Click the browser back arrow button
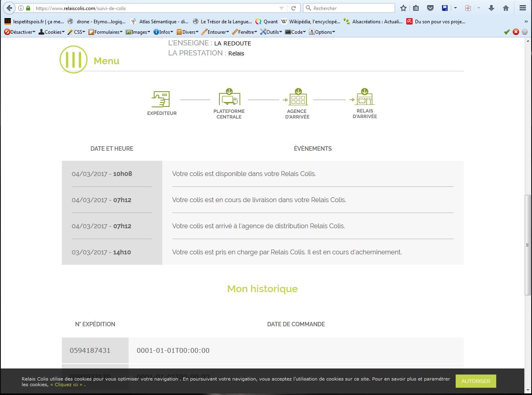 pyautogui.click(x=9, y=8)
